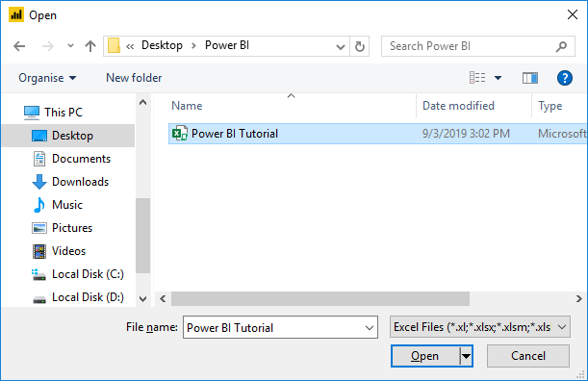Open the Help question mark

coord(564,78)
